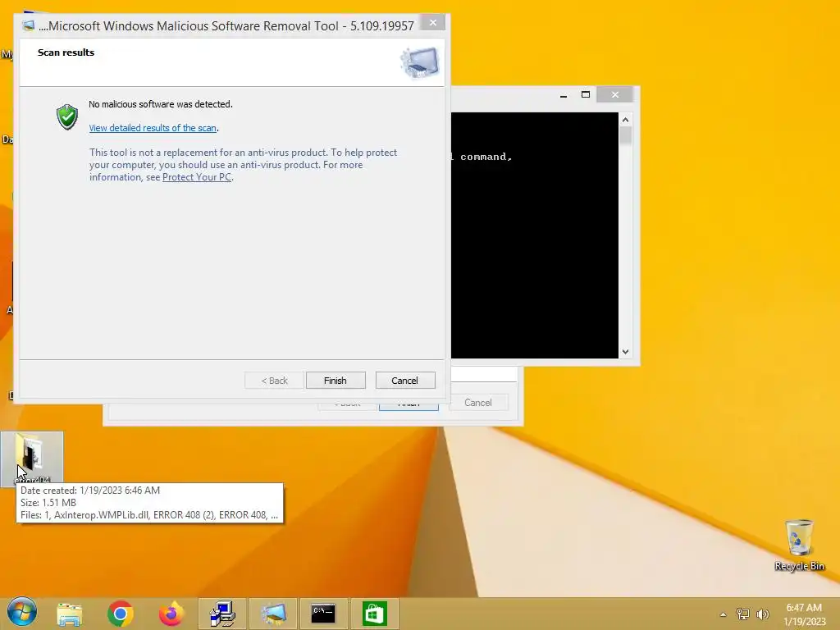Launch Google Chrome from the taskbar

point(121,614)
